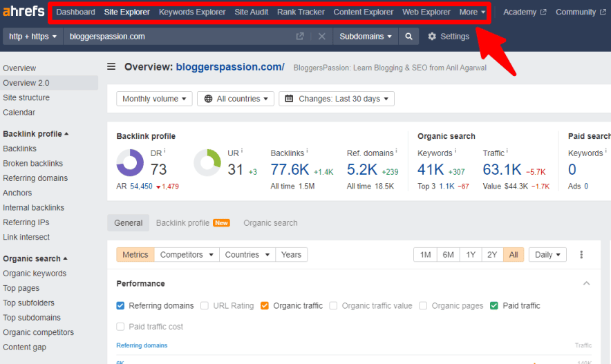
Task: Open the Academy external link
Action: [x=525, y=12]
